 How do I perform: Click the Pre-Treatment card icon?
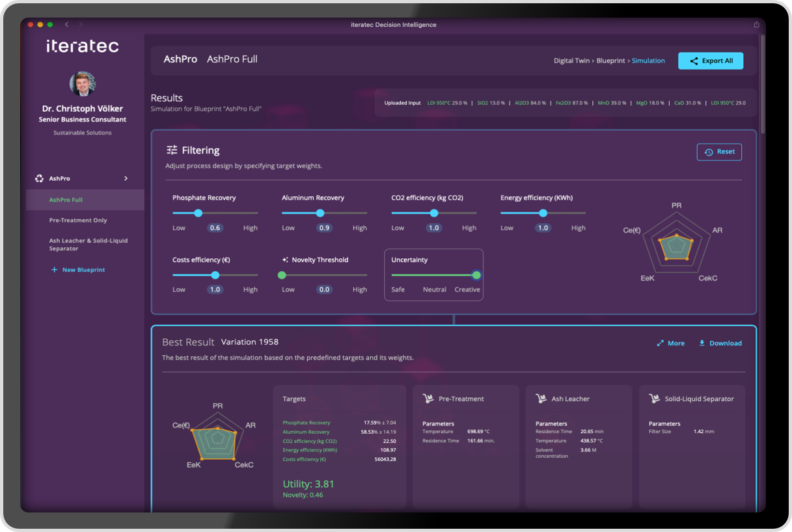point(428,399)
